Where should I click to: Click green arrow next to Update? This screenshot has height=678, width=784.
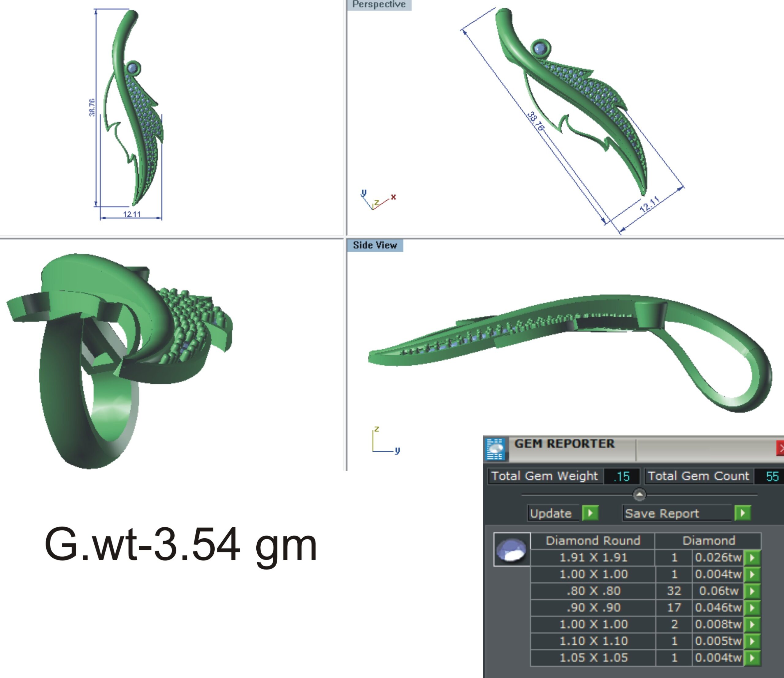coord(590,513)
